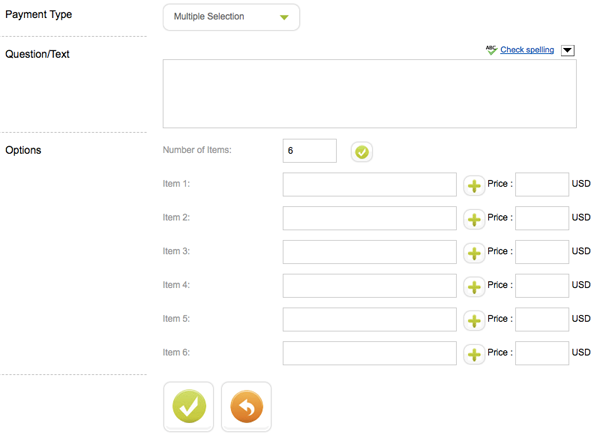Click the Item 1 name field
This screenshot has width=600, height=435.
(x=369, y=185)
